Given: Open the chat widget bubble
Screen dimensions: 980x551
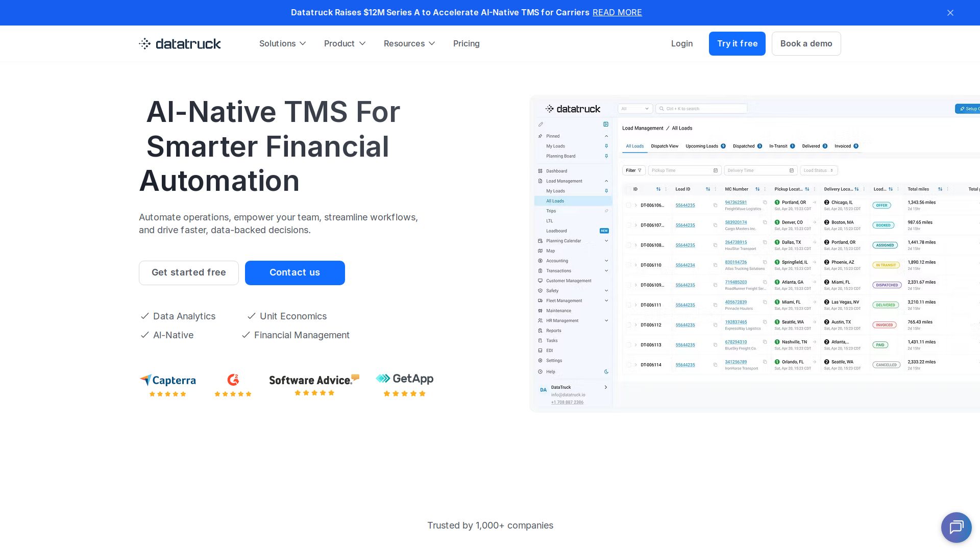Looking at the screenshot, I should coord(956,527).
